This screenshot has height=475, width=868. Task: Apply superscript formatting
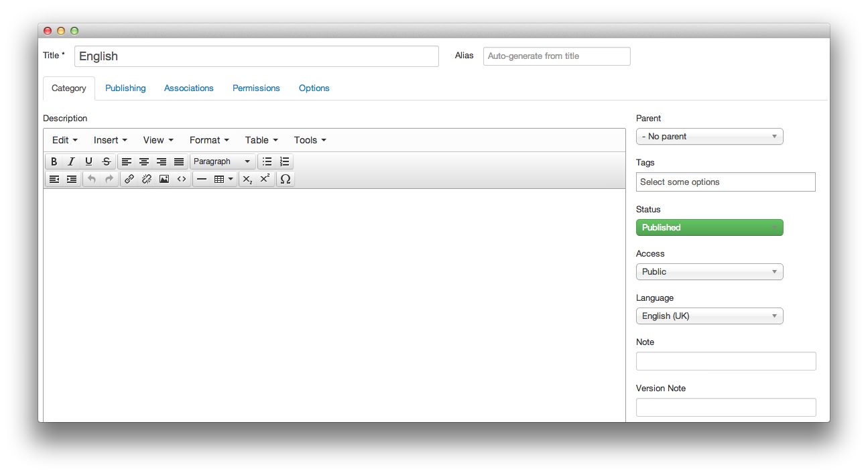265,179
